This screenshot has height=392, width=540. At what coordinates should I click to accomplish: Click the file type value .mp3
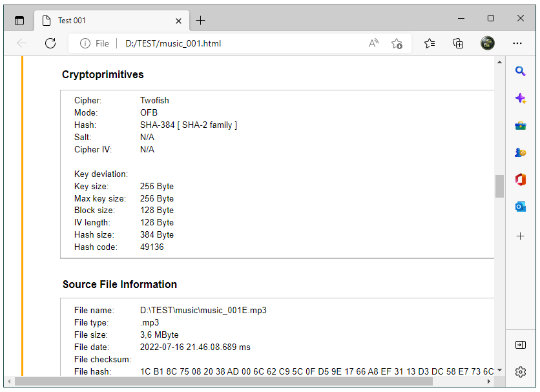(149, 323)
